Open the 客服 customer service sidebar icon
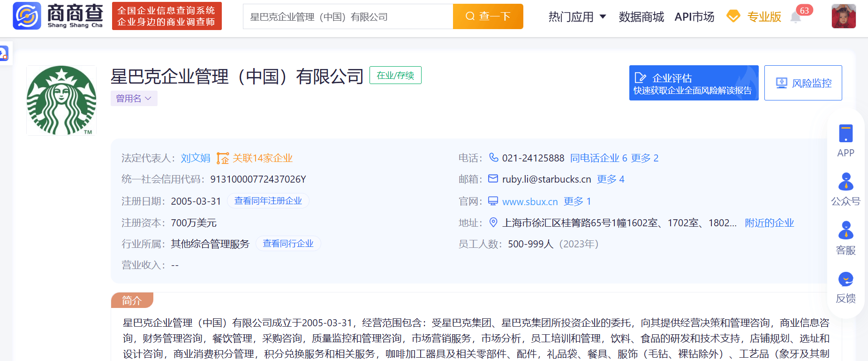The width and height of the screenshot is (868, 361). (846, 230)
